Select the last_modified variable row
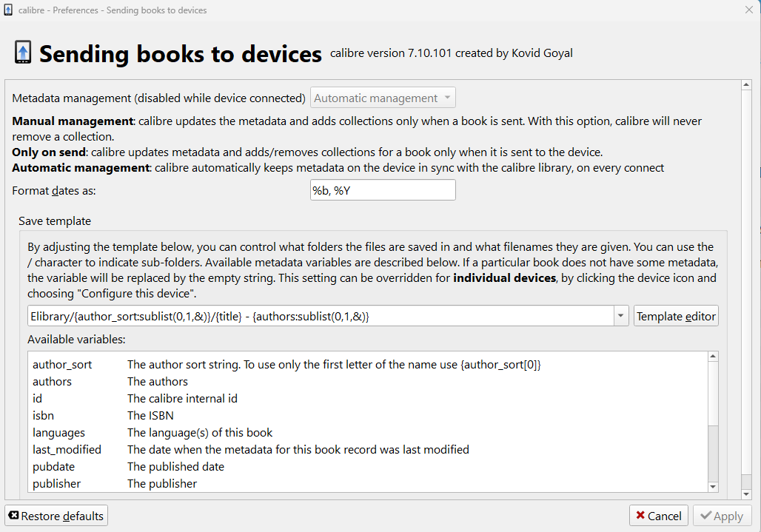 [67, 450]
